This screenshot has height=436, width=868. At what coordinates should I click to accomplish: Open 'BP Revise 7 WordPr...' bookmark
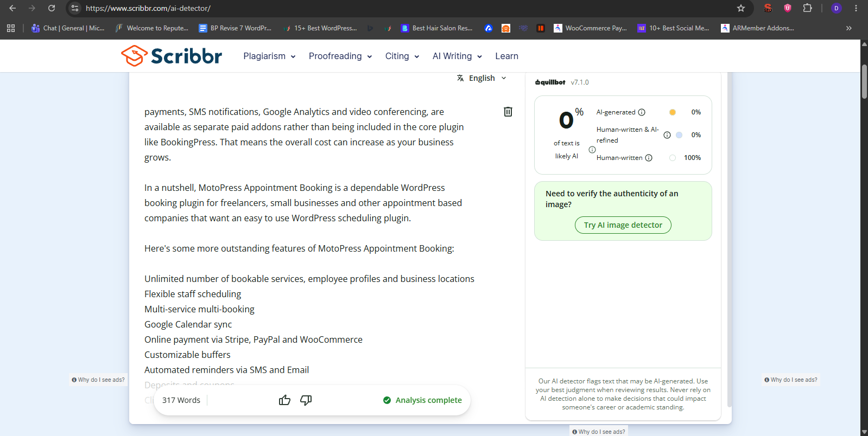235,28
